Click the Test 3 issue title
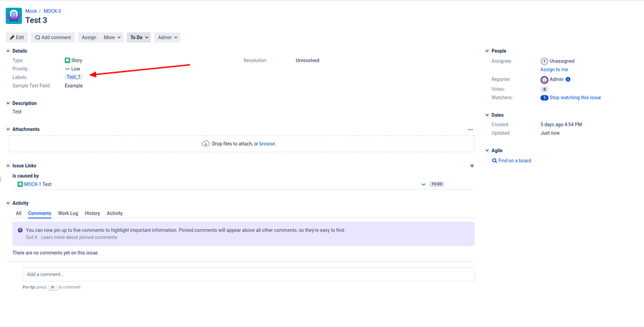The height and width of the screenshot is (327, 644). [36, 20]
